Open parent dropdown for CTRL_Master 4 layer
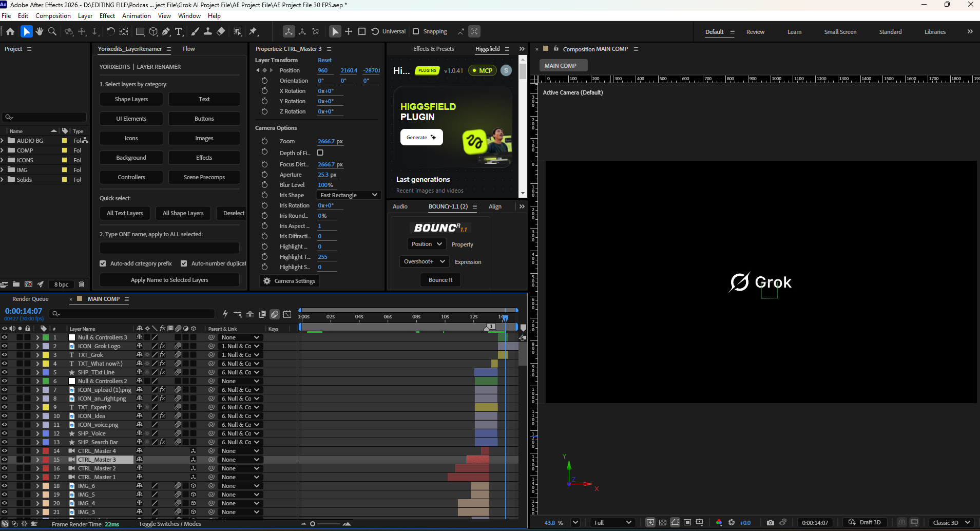This screenshot has height=531, width=980. [x=241, y=451]
